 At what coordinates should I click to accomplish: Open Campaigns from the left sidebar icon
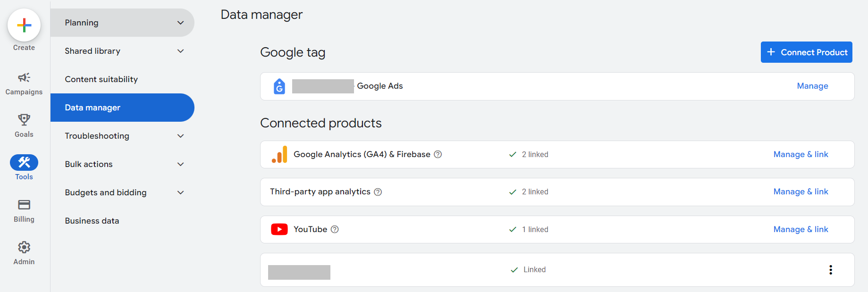24,78
